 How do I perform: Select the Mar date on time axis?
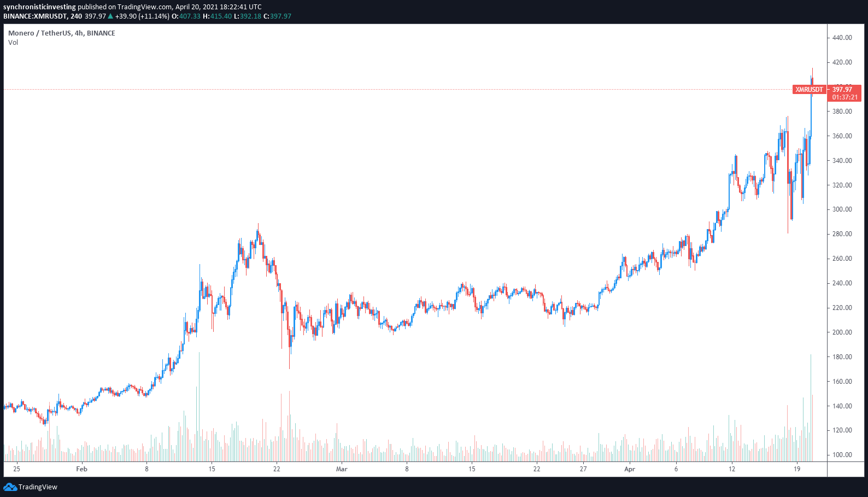point(342,469)
